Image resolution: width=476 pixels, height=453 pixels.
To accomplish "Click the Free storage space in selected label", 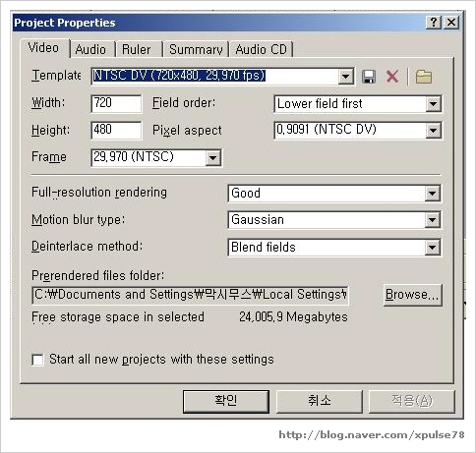I will point(118,317).
